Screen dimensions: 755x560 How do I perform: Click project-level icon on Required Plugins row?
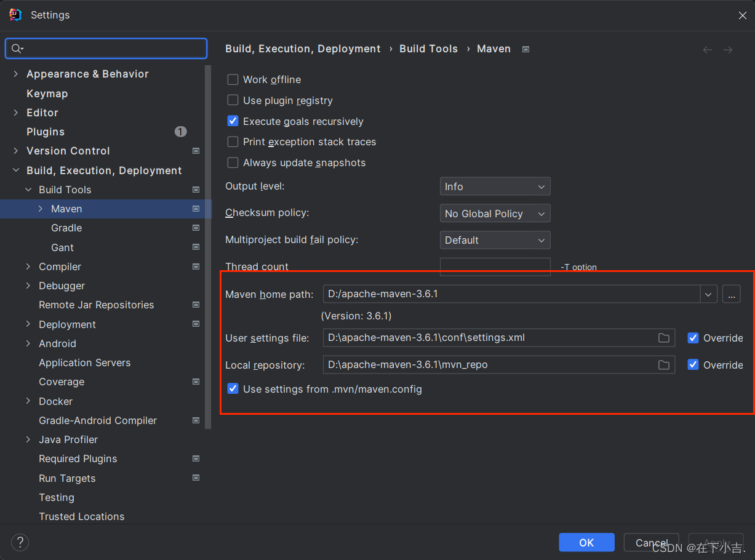196,458
